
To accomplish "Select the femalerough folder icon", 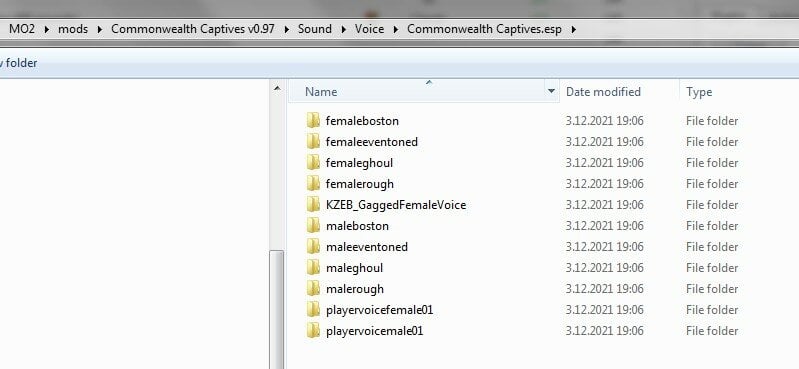I will pyautogui.click(x=313, y=183).
